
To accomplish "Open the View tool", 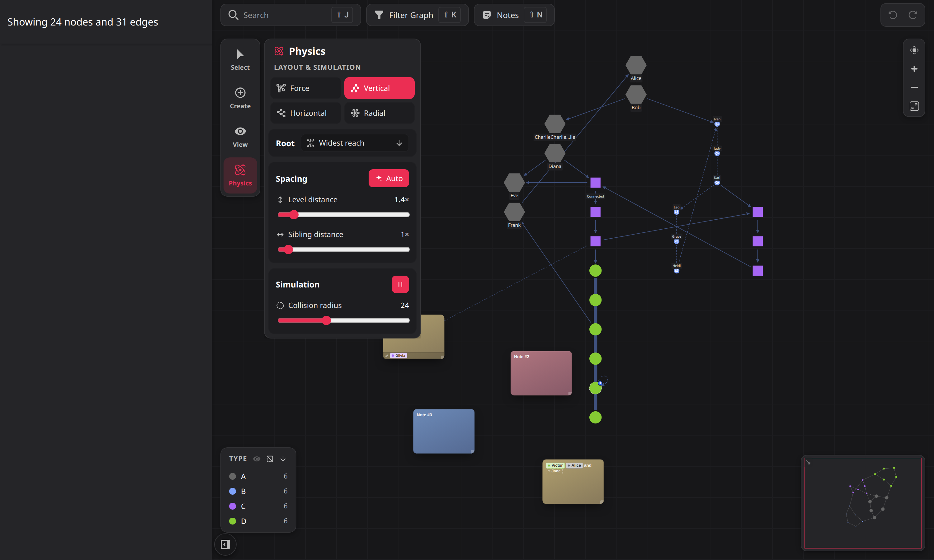I will click(x=240, y=137).
